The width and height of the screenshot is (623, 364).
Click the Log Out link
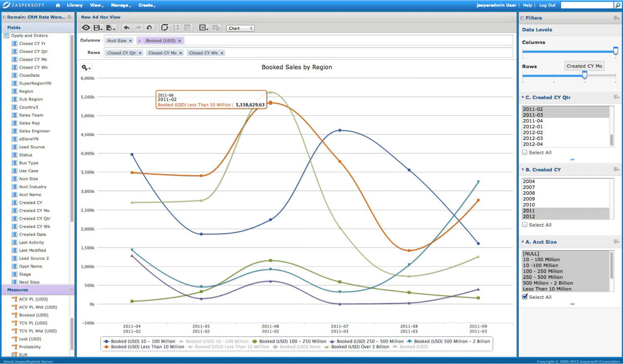click(x=547, y=5)
